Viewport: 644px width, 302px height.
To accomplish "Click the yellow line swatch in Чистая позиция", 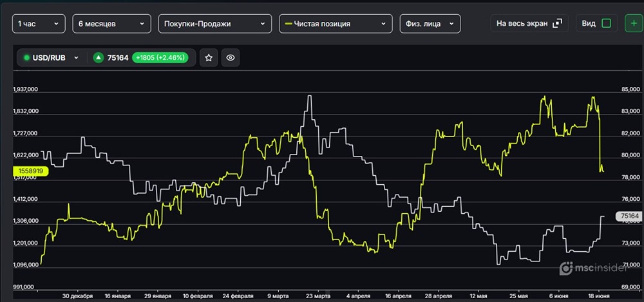I will (289, 24).
